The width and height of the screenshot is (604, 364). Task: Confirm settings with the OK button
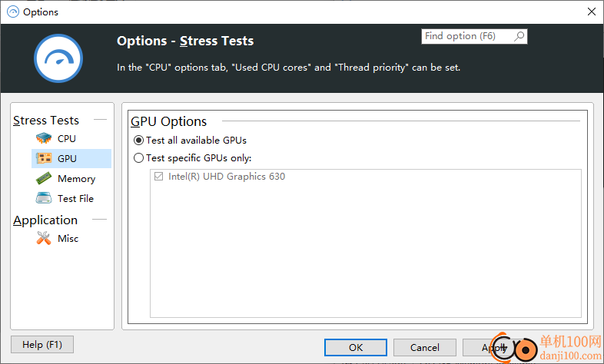[x=356, y=347]
